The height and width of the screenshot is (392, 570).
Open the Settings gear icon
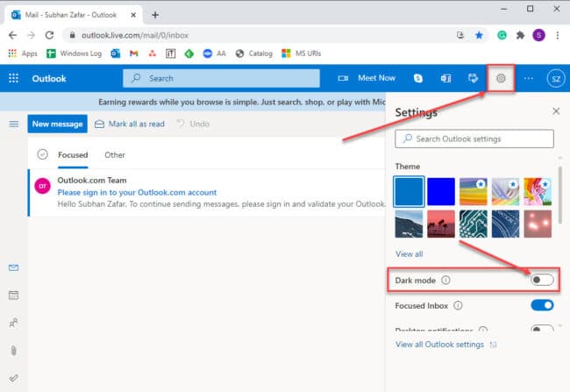coord(501,78)
